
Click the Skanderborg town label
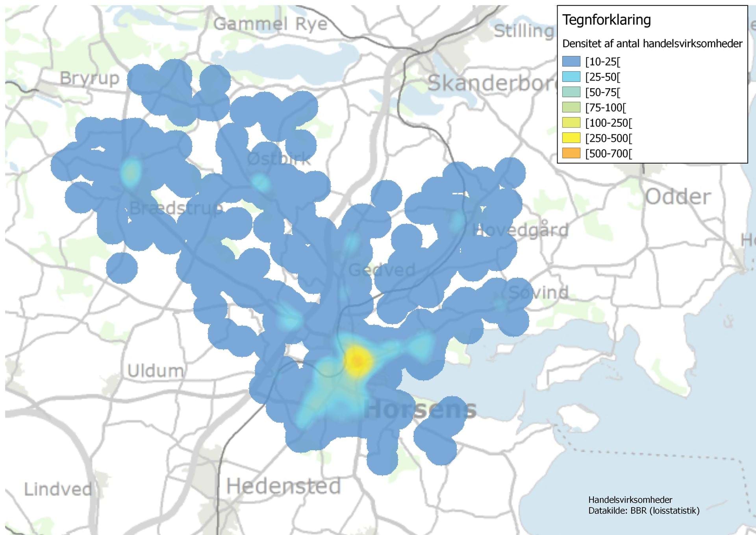491,83
